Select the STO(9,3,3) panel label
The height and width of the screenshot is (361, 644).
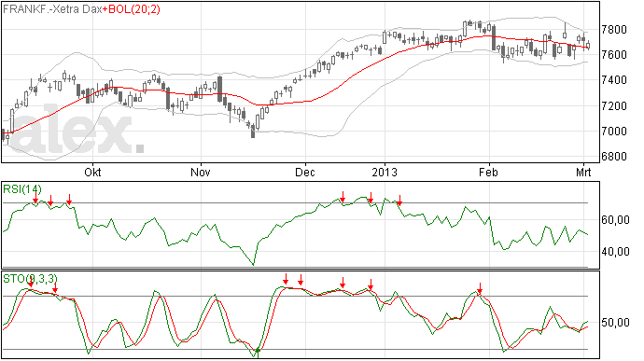coord(30,279)
